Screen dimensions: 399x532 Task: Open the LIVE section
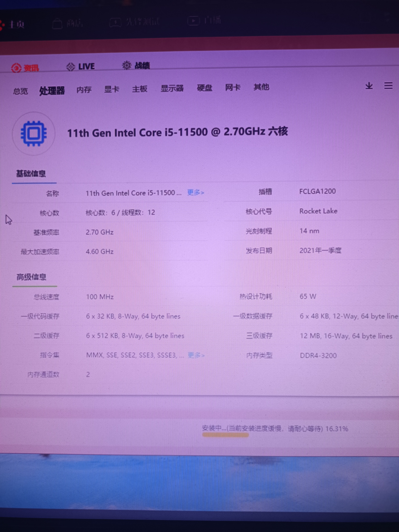click(x=80, y=67)
